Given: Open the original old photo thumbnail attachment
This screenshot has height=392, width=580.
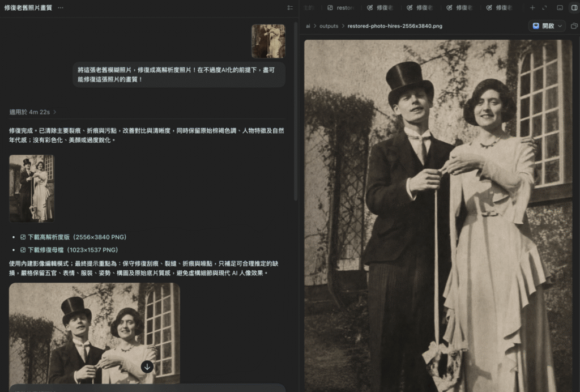Looking at the screenshot, I should [x=268, y=41].
